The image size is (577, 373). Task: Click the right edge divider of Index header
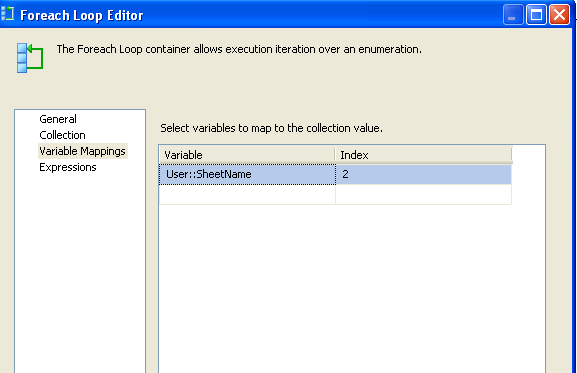tap(511, 155)
